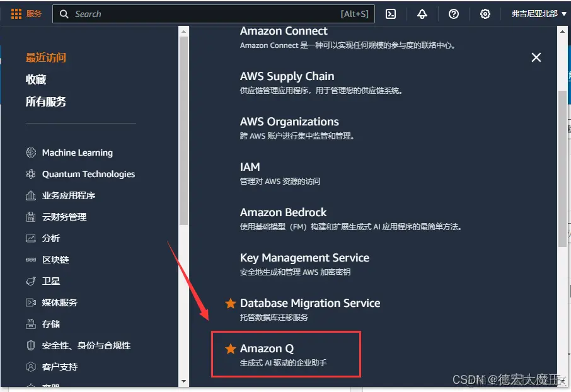
Task: Open AWS Supply Chain service
Action: (287, 76)
